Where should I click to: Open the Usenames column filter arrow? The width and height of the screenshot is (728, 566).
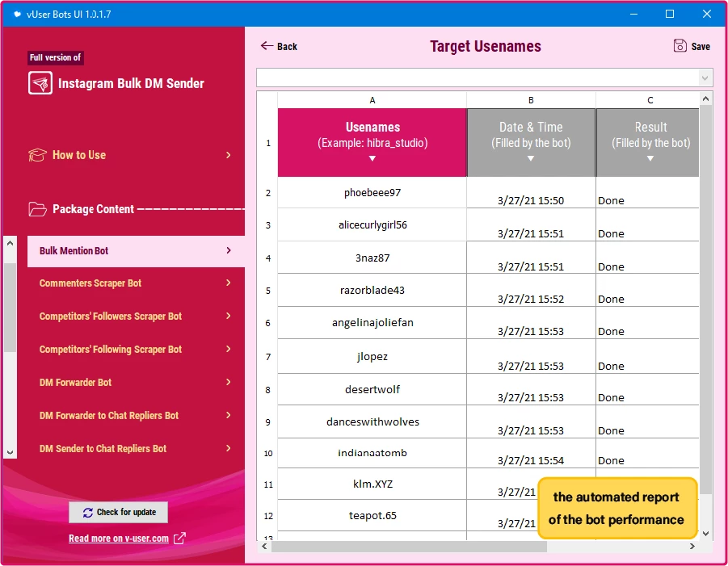[372, 159]
